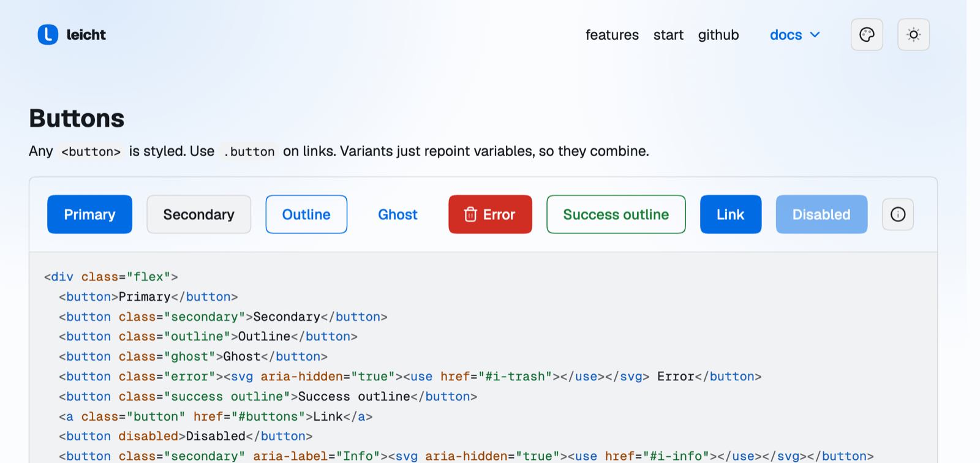
Task: Open the github nav link
Action: pos(718,35)
